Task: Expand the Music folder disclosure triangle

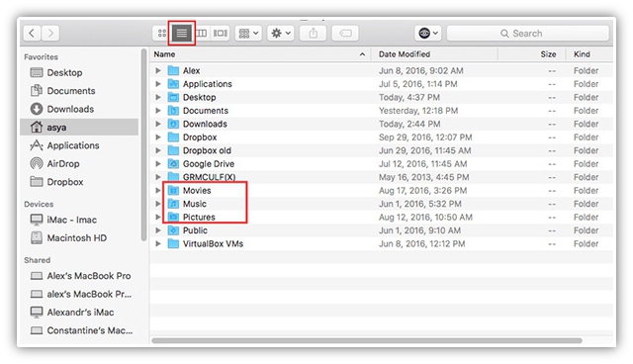Action: click(158, 204)
